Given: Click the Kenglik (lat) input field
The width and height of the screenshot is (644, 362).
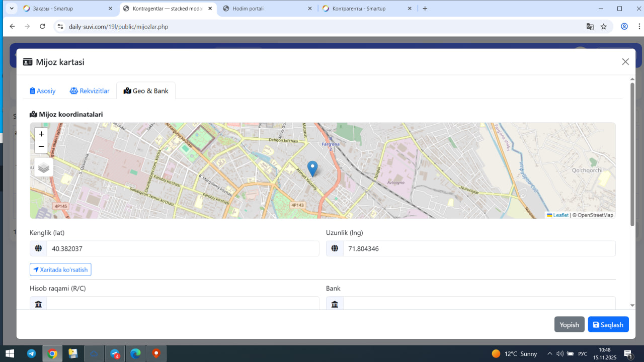Looking at the screenshot, I should click(x=182, y=249).
